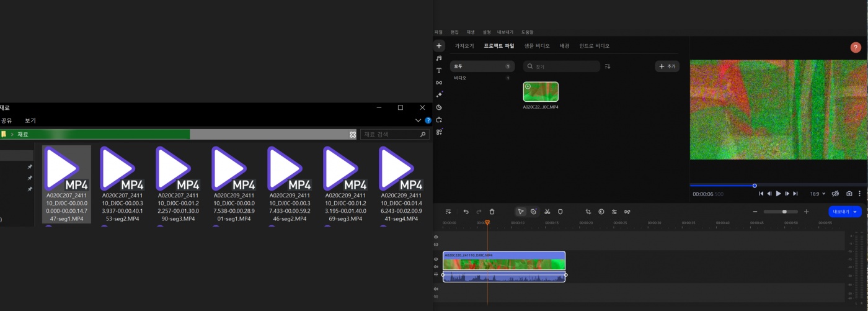Mute the main video track's audio
Viewport: 868px width, 311px height.
(436, 266)
